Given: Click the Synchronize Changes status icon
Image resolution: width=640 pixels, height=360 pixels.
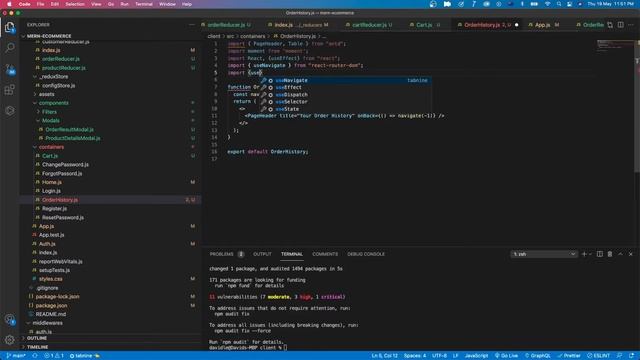Looking at the screenshot, I should 35,356.
